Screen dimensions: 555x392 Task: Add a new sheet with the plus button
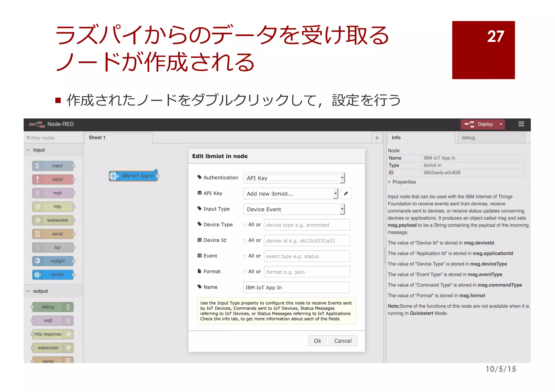(x=377, y=138)
